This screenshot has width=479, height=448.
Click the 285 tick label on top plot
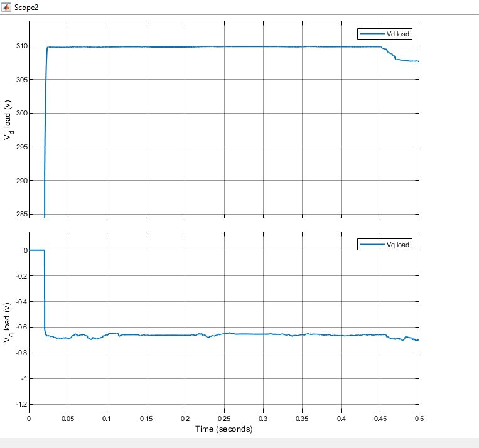[17, 214]
